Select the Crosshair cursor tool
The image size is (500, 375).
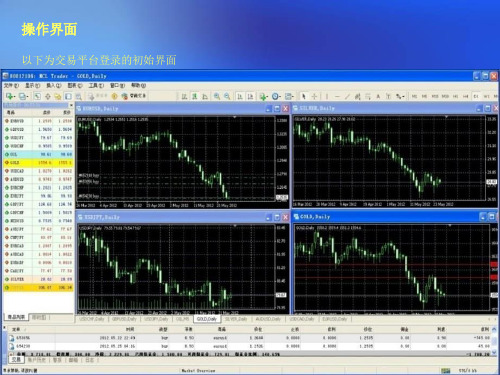[x=314, y=96]
